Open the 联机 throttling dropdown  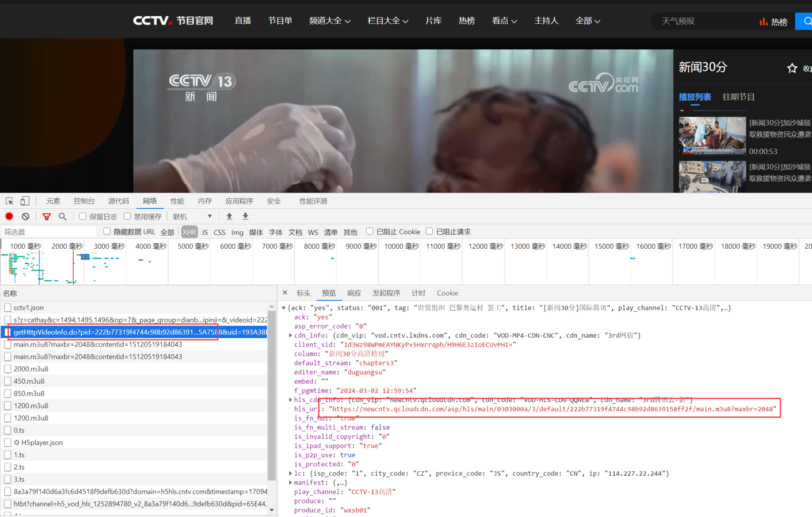click(192, 217)
